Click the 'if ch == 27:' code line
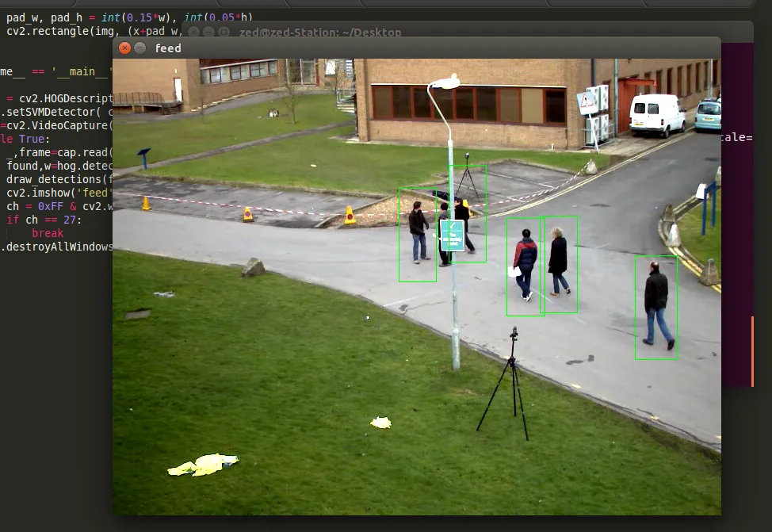 (44, 220)
